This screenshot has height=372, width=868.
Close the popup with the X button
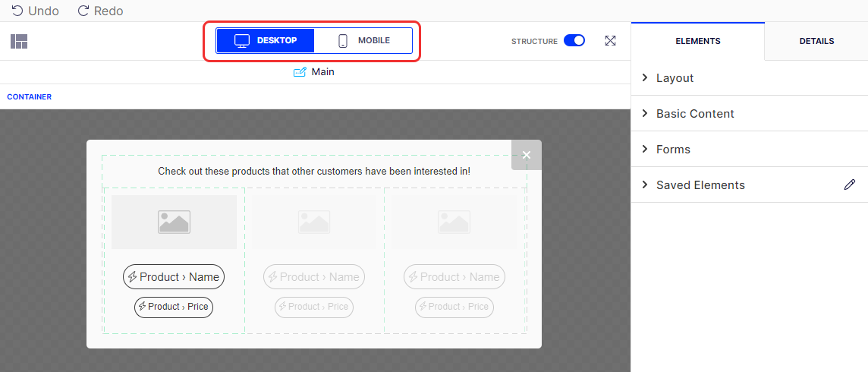(527, 155)
